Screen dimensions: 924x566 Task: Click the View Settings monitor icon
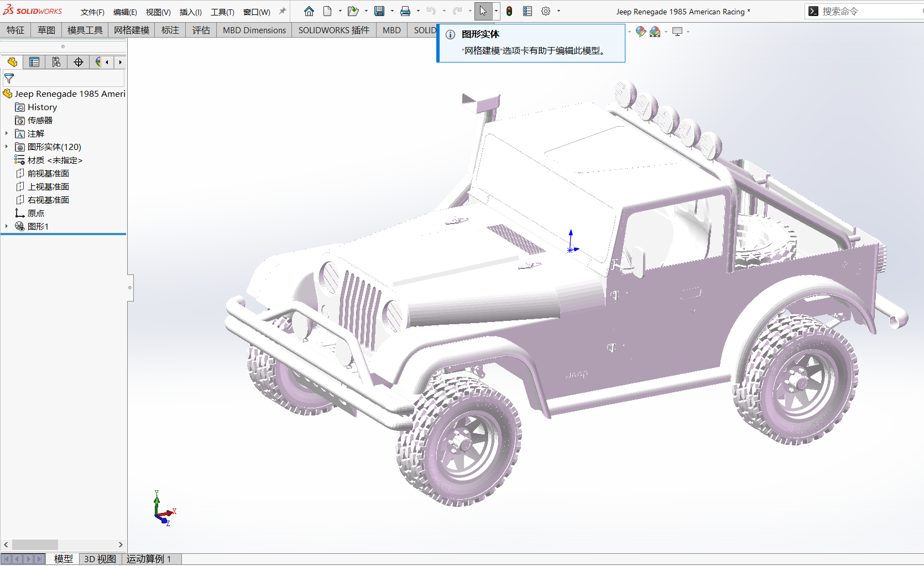[x=677, y=32]
